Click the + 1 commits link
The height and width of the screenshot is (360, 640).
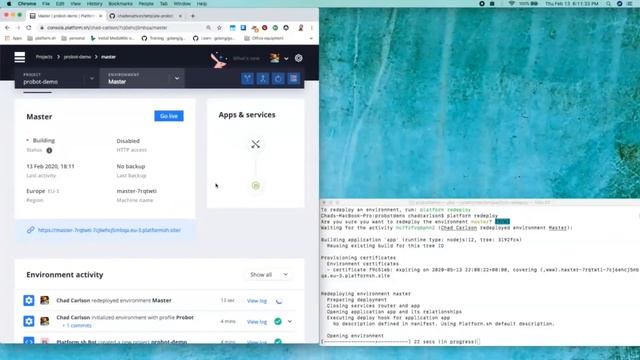[x=77, y=326]
